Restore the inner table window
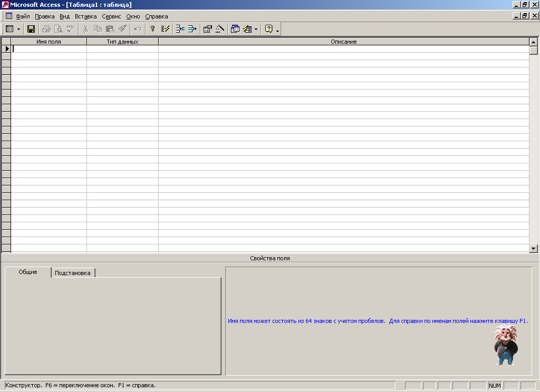Image resolution: width=540 pixels, height=392 pixels. pos(525,15)
